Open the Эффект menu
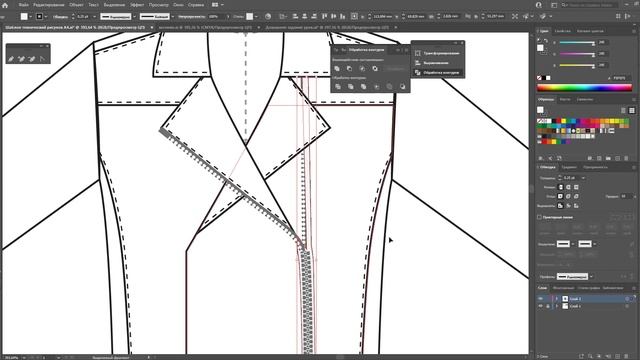This screenshot has width=640, height=360. pos(137,5)
